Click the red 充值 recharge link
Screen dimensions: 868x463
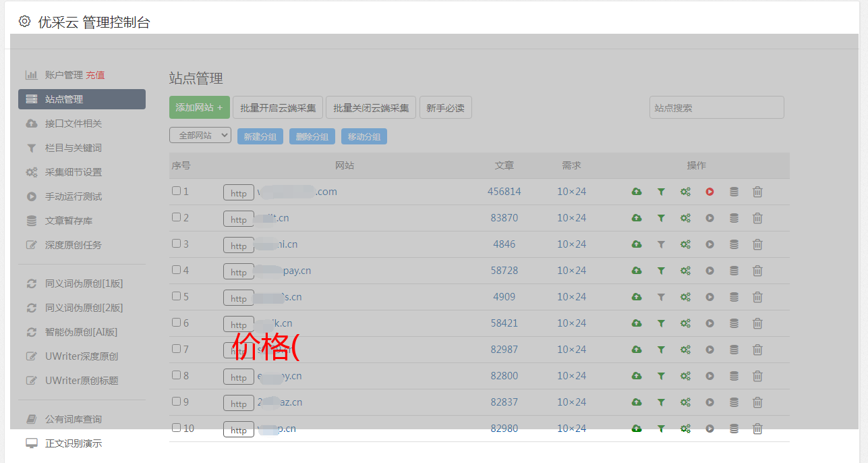click(95, 75)
